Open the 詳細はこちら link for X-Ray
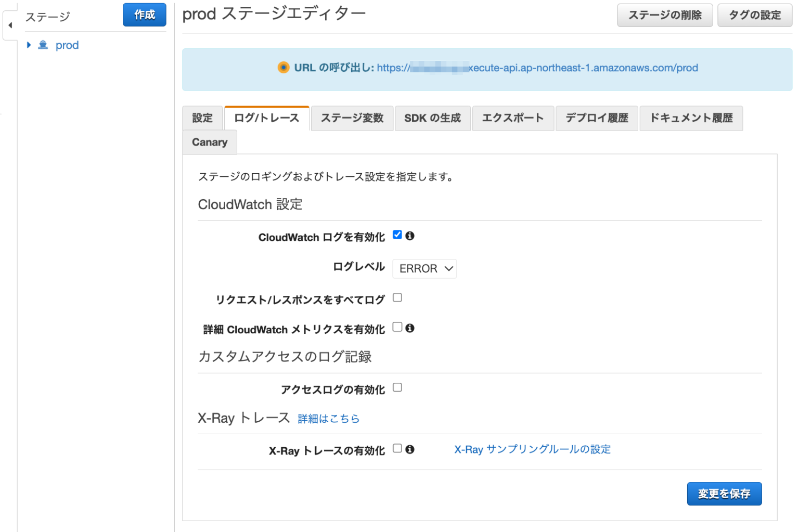The height and width of the screenshot is (532, 799). click(328, 418)
